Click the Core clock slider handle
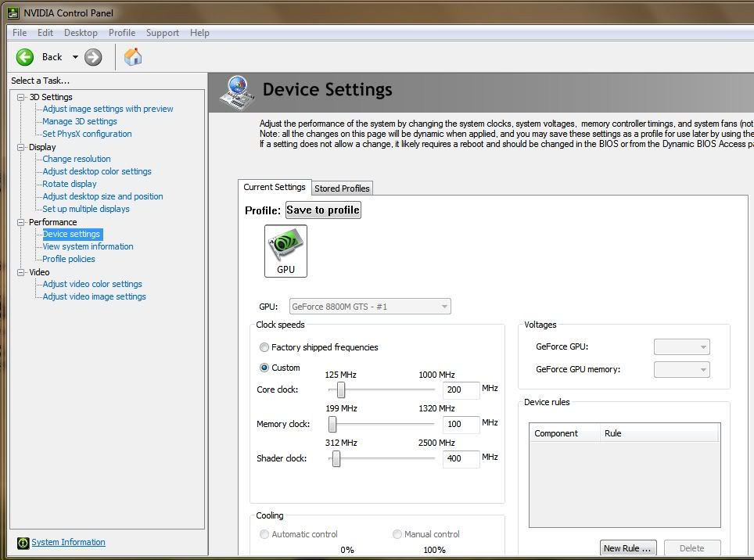754x560 pixels. (x=341, y=389)
